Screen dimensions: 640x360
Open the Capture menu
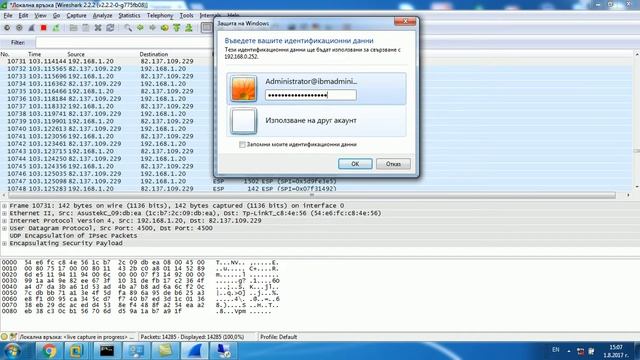point(76,16)
